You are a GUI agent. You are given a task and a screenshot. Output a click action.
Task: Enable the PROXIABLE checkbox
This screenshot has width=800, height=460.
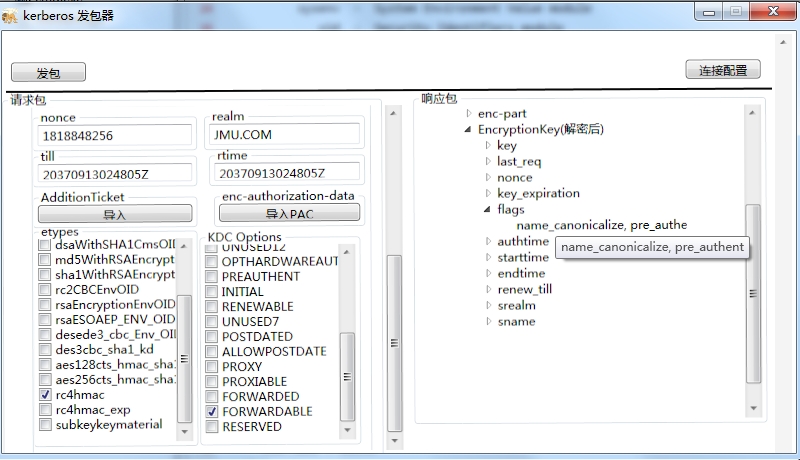click(212, 381)
